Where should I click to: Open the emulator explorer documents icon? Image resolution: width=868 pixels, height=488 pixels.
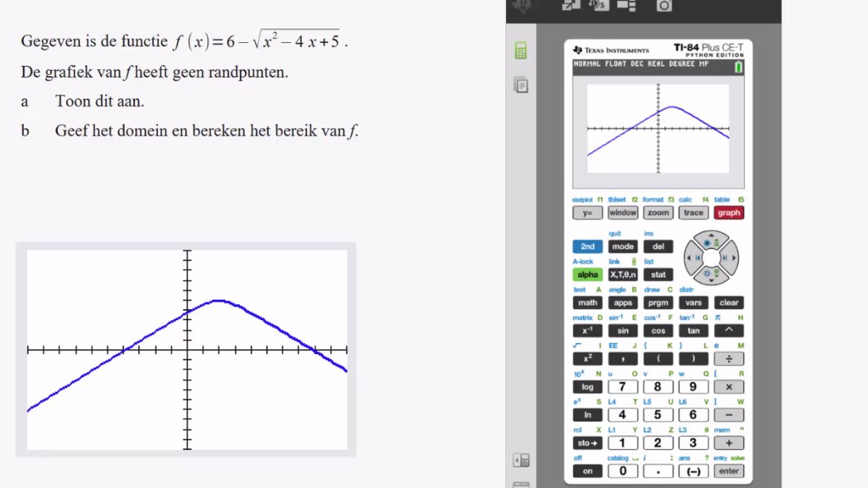(x=521, y=85)
